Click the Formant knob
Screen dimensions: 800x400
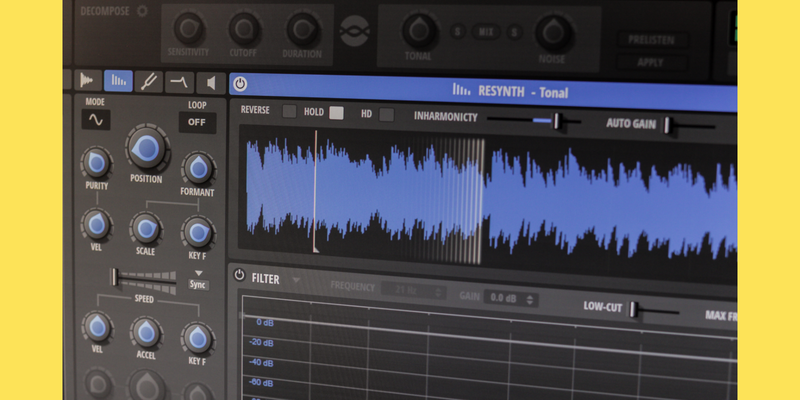(x=197, y=167)
